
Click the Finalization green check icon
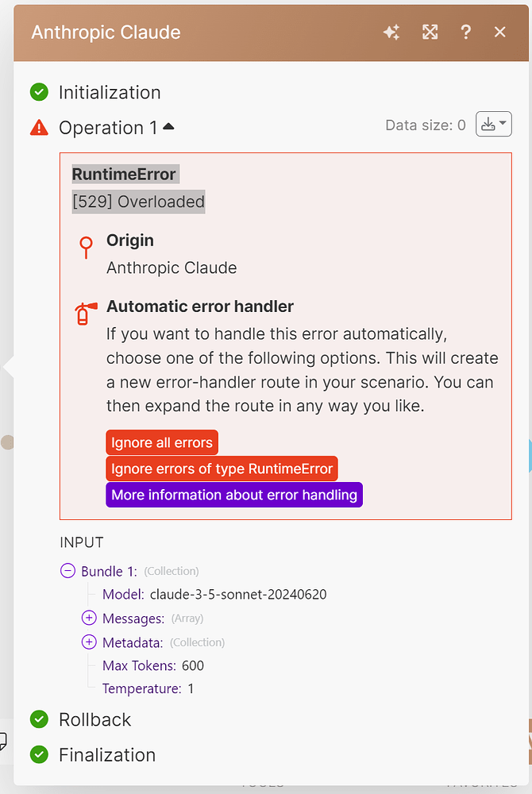39,754
